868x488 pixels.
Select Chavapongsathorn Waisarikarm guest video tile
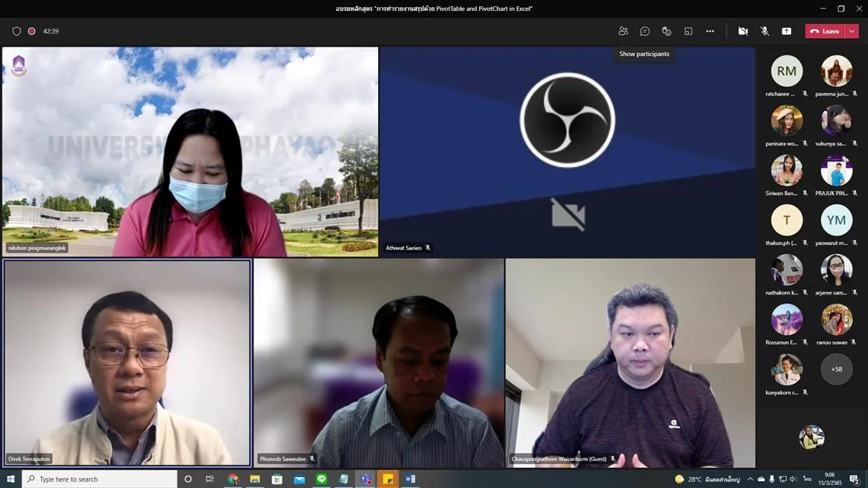pos(631,363)
